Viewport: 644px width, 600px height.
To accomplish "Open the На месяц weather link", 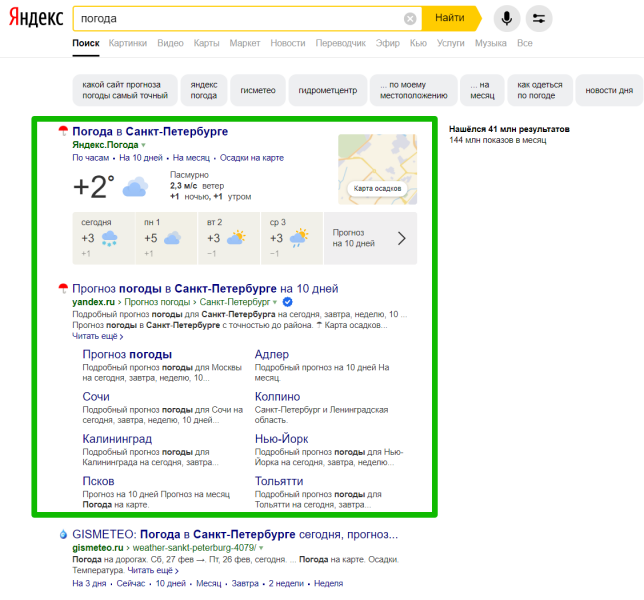I will click(x=191, y=158).
